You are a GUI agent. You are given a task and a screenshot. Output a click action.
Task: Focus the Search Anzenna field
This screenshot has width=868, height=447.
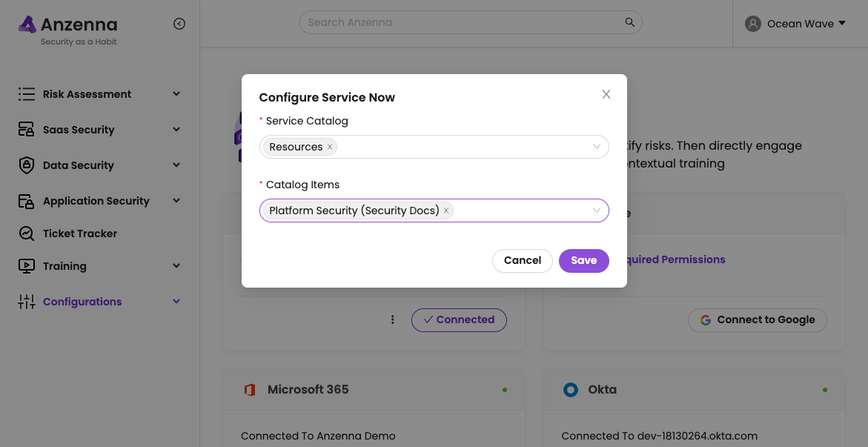click(x=460, y=22)
